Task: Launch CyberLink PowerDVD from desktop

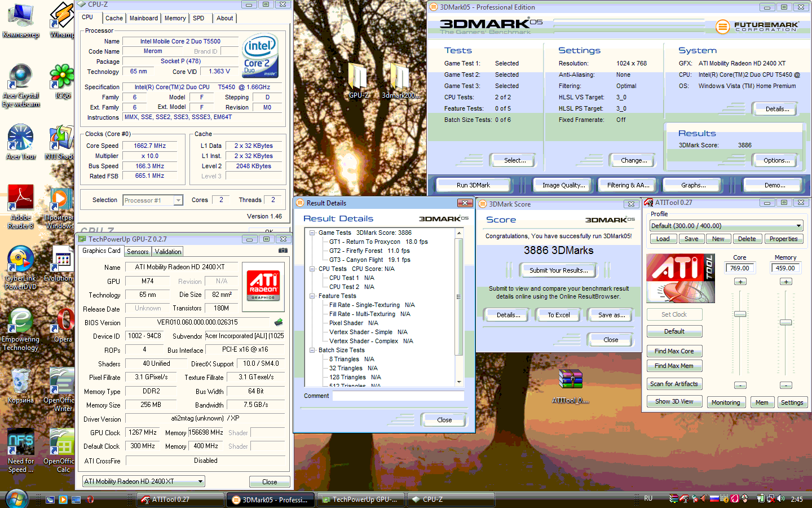Action: click(x=21, y=268)
